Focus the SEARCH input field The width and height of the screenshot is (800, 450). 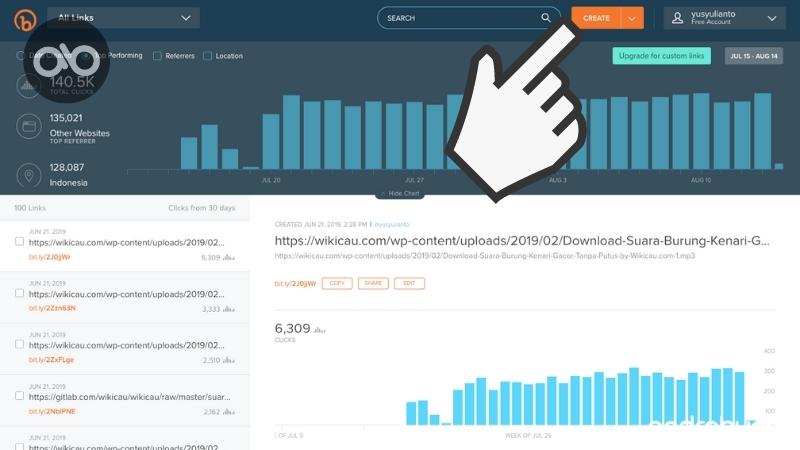click(x=468, y=18)
